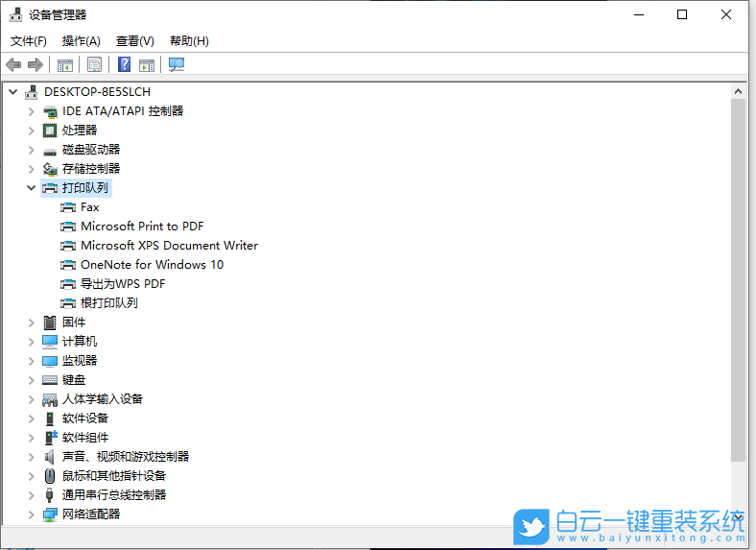Select Microsoft XPS Document Writer text
Viewport: 756px width, 550px height.
[x=169, y=246]
